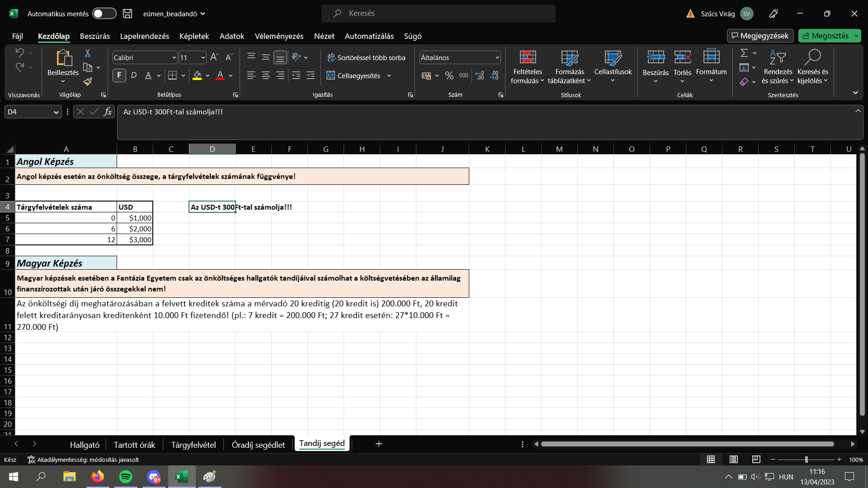Open the Képletek ribbon tab
The height and width of the screenshot is (488, 868).
[194, 36]
